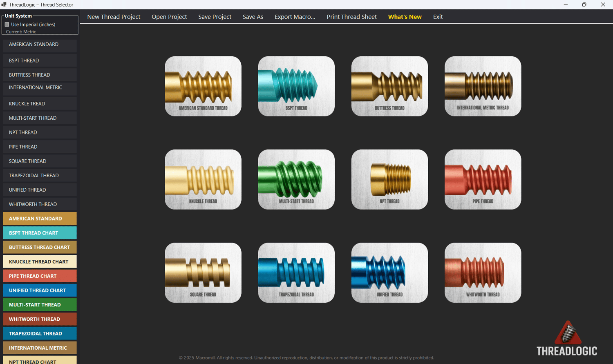The height and width of the screenshot is (364, 613).
Task: Open the teal BSPT THREAD CHART button
Action: [40, 233]
